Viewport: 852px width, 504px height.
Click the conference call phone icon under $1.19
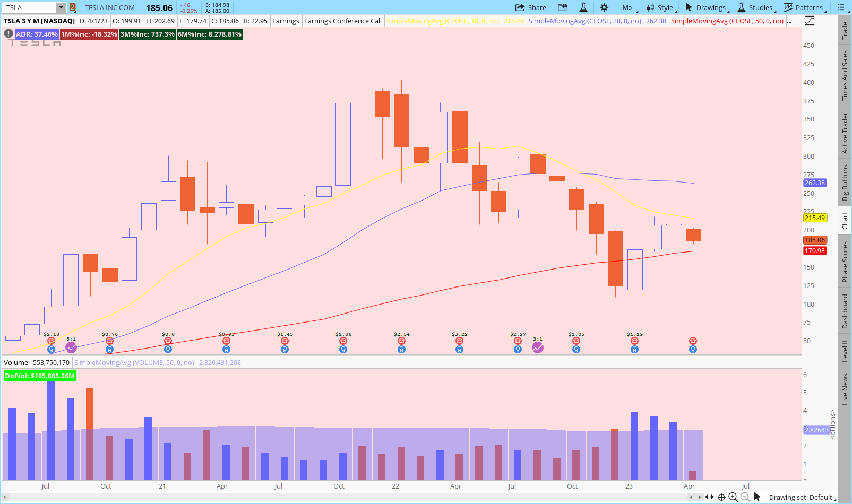[x=634, y=341]
